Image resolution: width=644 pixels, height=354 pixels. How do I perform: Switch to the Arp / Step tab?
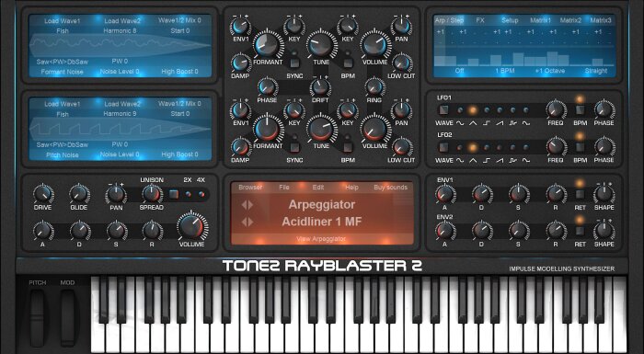pos(449,20)
